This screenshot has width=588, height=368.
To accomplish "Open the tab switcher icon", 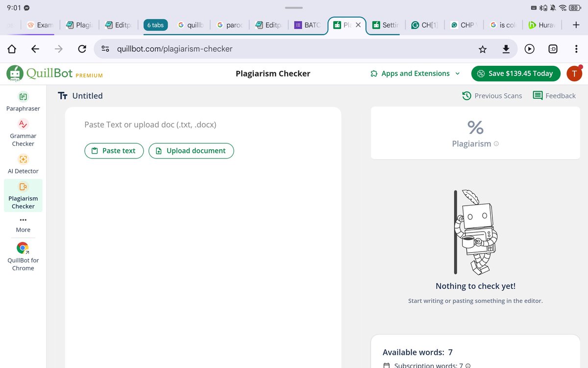I will point(553,49).
